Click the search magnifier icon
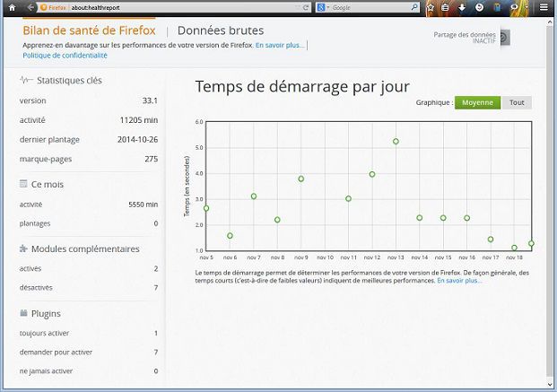Screen dimensions: 557x392 [x=414, y=7]
